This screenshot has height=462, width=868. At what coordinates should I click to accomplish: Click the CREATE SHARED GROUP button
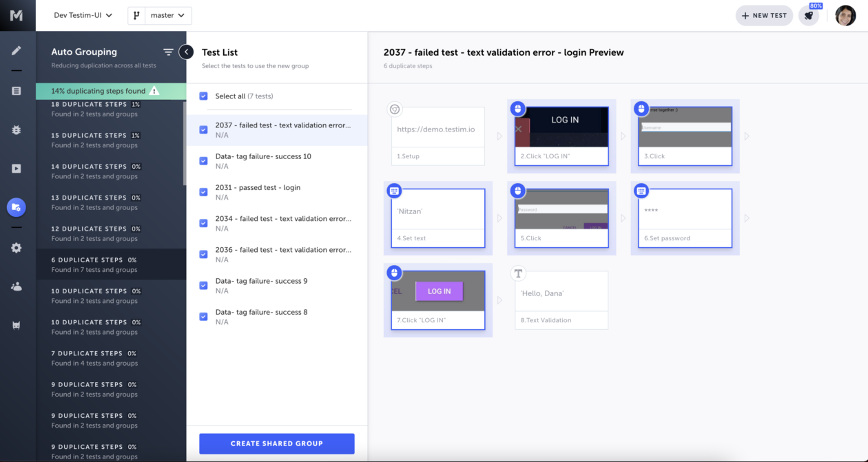tap(276, 443)
